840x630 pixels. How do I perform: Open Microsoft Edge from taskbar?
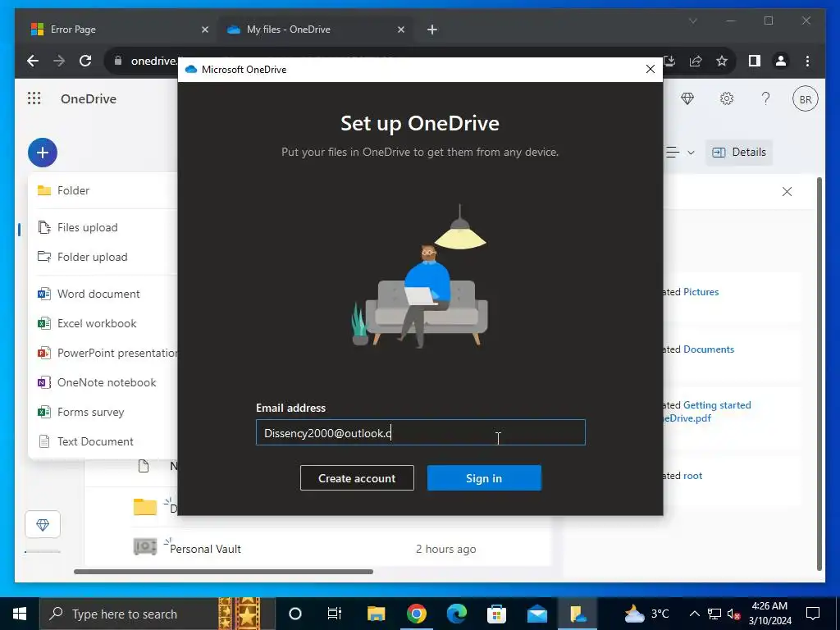[x=456, y=614]
